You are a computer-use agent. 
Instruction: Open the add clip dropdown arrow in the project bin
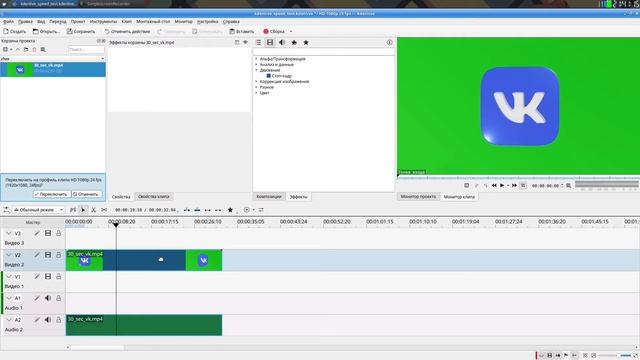point(11,49)
